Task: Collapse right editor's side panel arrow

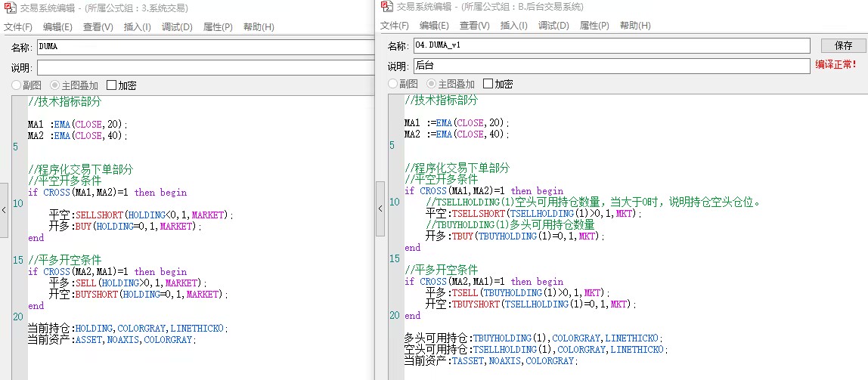Action: [x=380, y=209]
